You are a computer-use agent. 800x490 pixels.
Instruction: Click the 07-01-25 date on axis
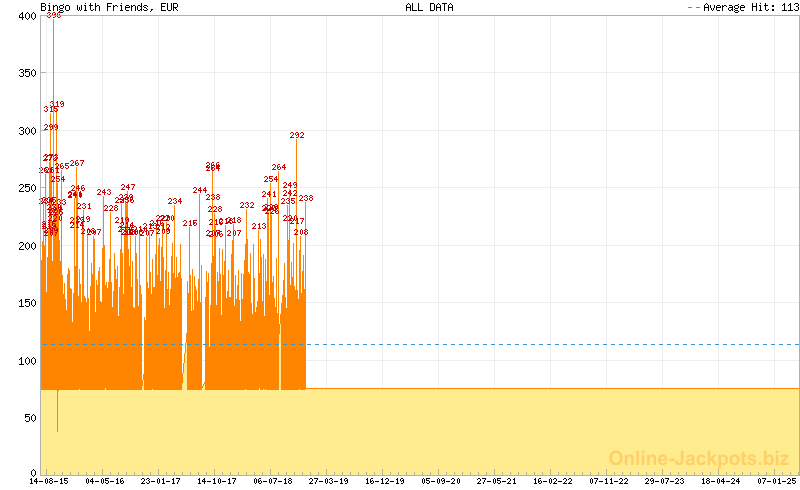777,481
